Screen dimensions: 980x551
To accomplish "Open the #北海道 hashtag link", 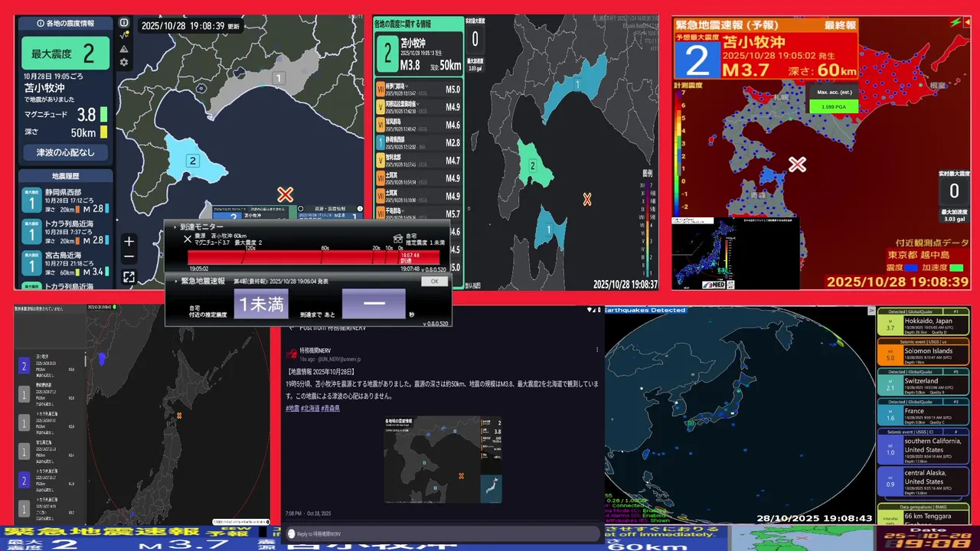I will coord(311,409).
